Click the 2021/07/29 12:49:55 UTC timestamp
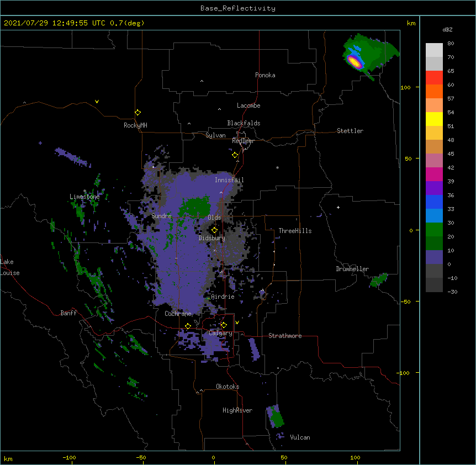Screen dimensions: 476x465 (74, 23)
